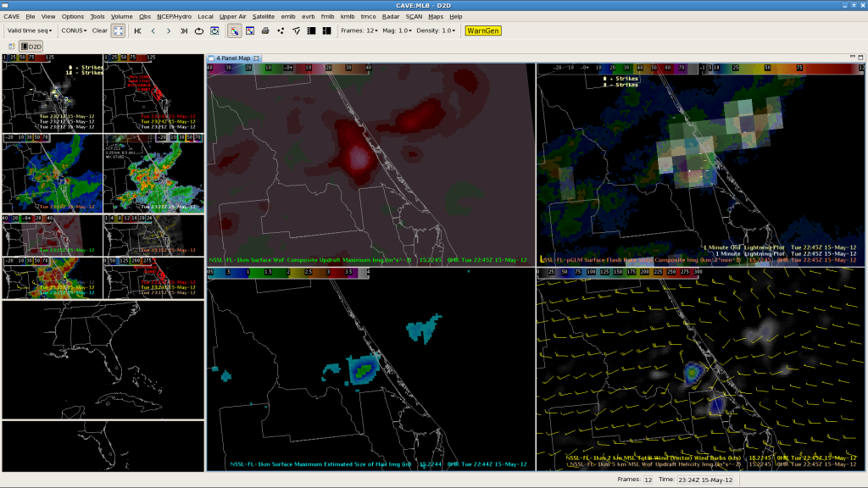
Task: Select the top-left lightning strikes thumbnail pane
Action: tap(53, 93)
